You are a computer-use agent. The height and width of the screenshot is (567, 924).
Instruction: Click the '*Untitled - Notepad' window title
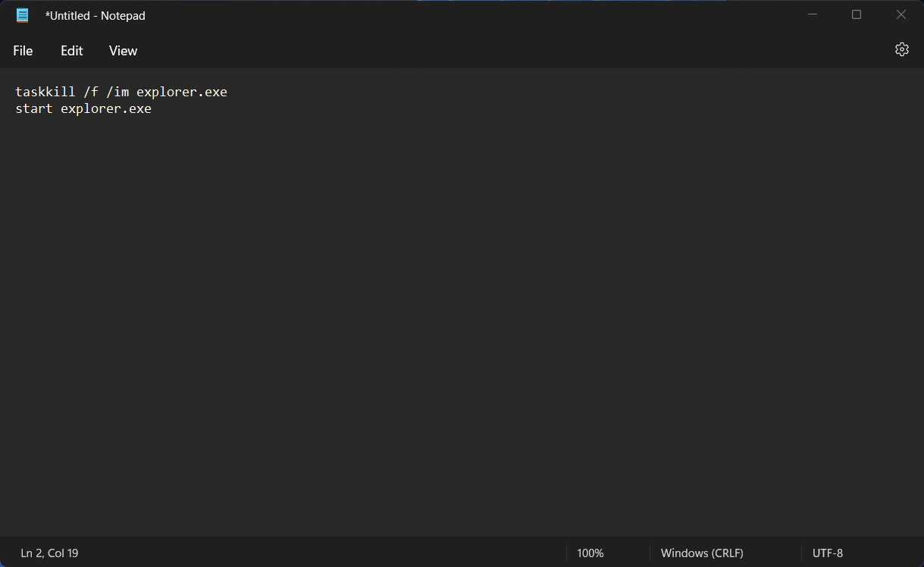[95, 15]
